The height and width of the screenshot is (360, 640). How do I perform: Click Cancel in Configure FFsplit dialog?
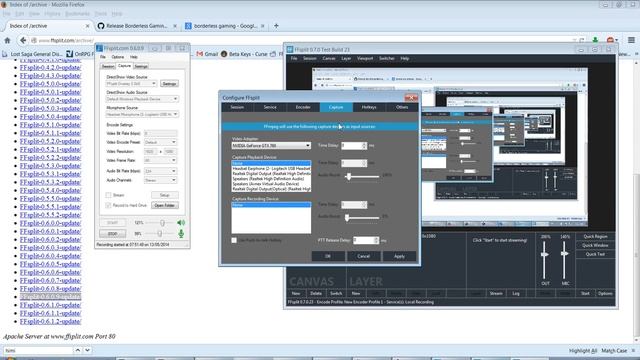click(363, 256)
